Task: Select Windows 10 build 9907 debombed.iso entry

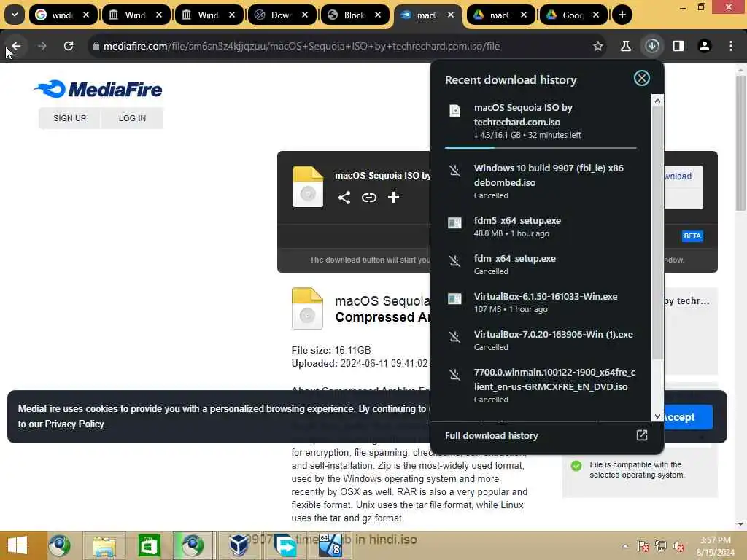Action: [x=541, y=181]
